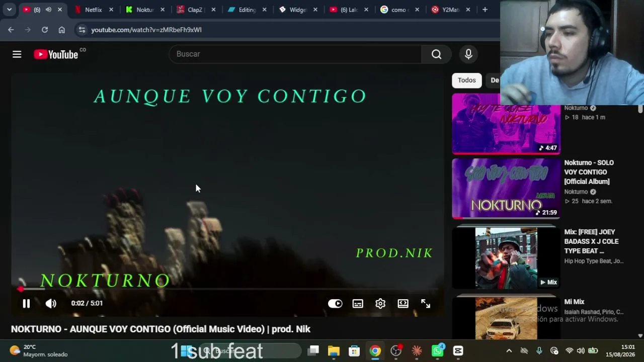
Task: Go to the YouTube home logo
Action: tap(56, 54)
